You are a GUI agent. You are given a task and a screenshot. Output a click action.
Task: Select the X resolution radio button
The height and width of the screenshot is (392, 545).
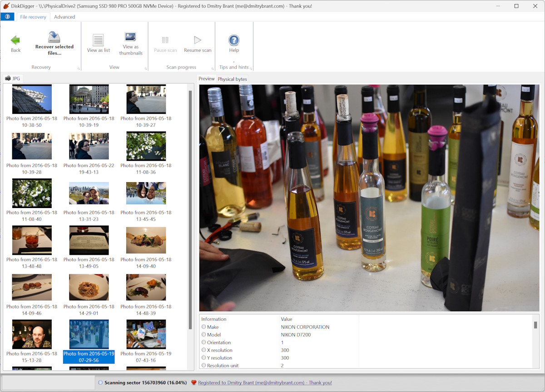pos(203,350)
